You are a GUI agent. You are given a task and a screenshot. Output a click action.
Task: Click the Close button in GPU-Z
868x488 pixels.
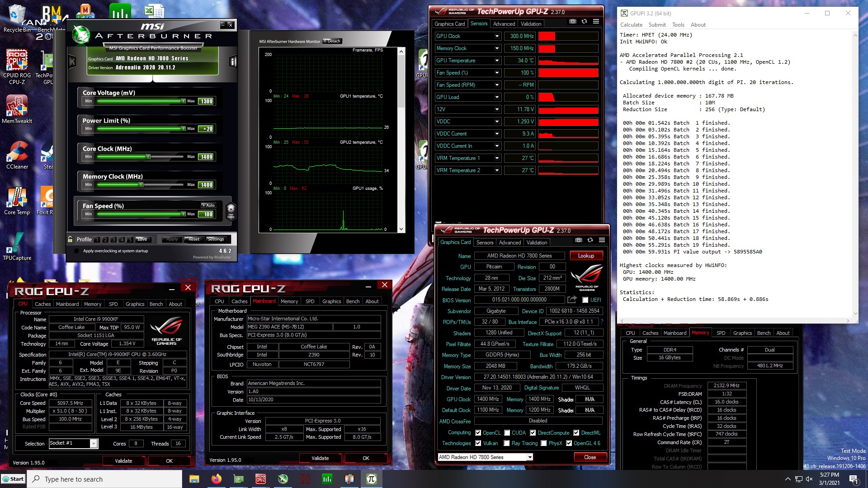(x=590, y=457)
